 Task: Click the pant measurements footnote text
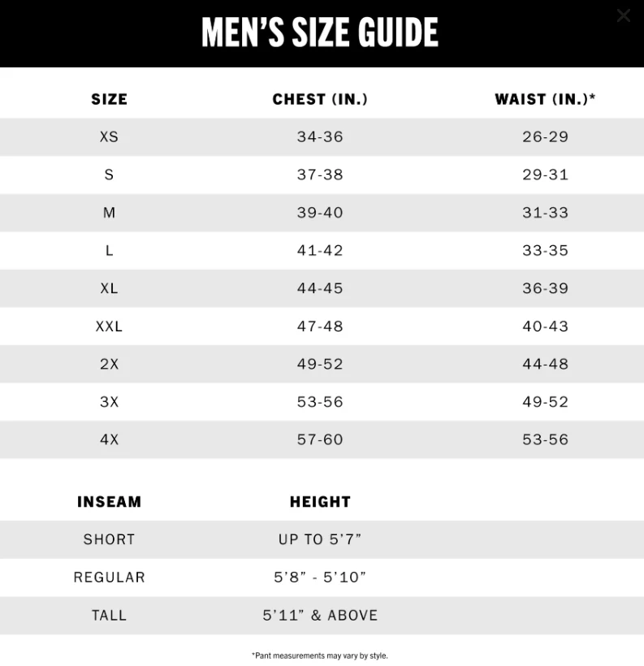coord(320,655)
